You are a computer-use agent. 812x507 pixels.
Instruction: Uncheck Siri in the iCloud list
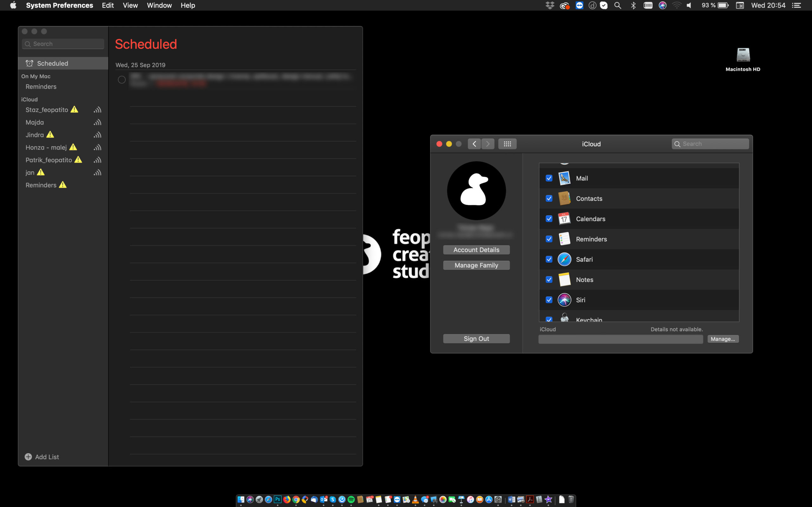[549, 300]
